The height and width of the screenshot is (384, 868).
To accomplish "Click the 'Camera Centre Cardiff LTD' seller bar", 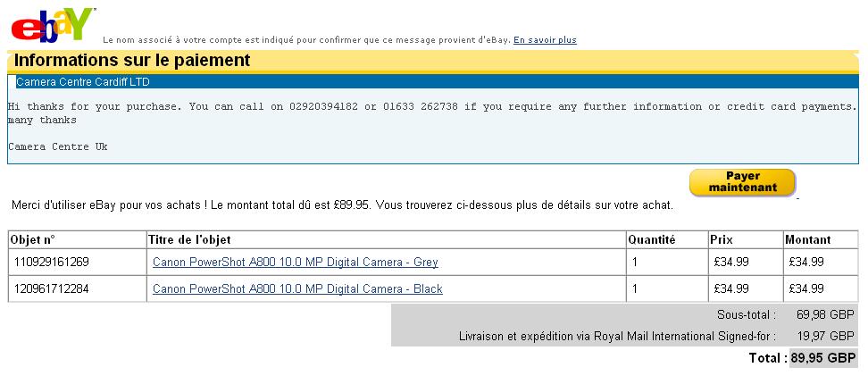I will pyautogui.click(x=433, y=82).
